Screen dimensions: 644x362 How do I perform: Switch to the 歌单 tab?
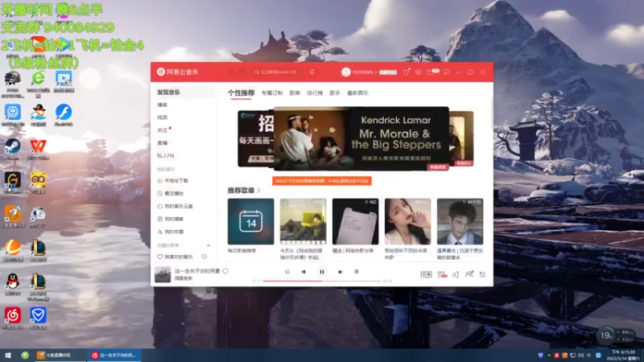pyautogui.click(x=295, y=93)
